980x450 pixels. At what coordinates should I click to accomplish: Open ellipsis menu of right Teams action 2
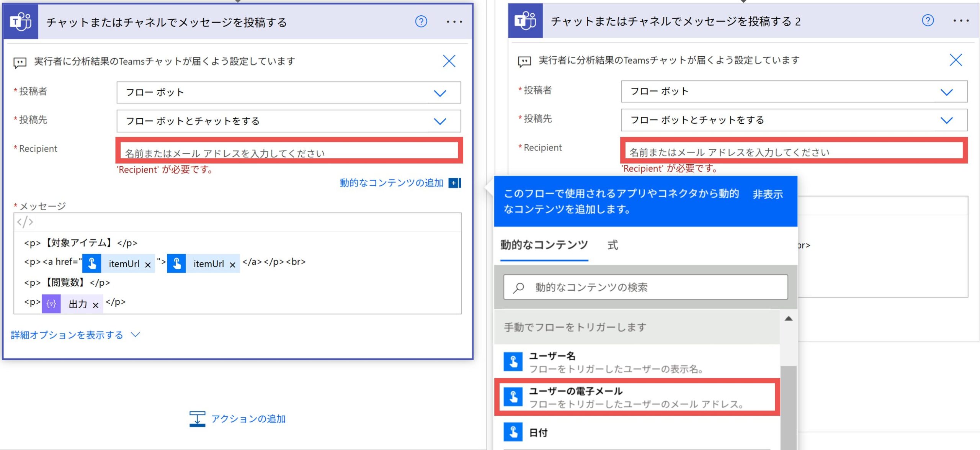(x=961, y=21)
